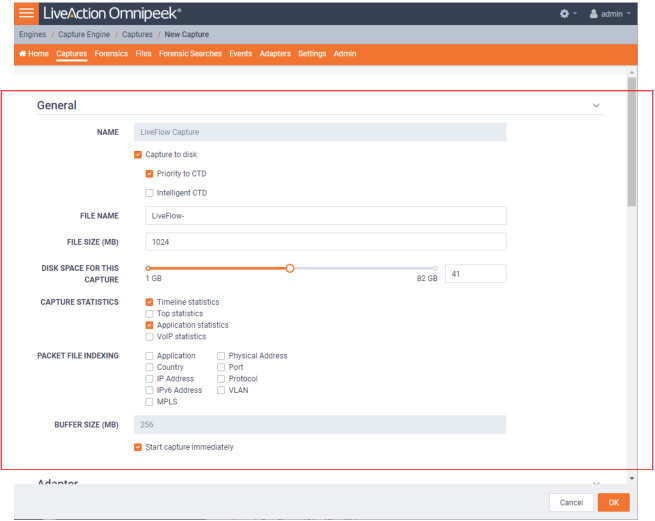Click the vertical scrollbar thumb
Image resolution: width=655 pixels, height=521 pixels.
point(632,142)
